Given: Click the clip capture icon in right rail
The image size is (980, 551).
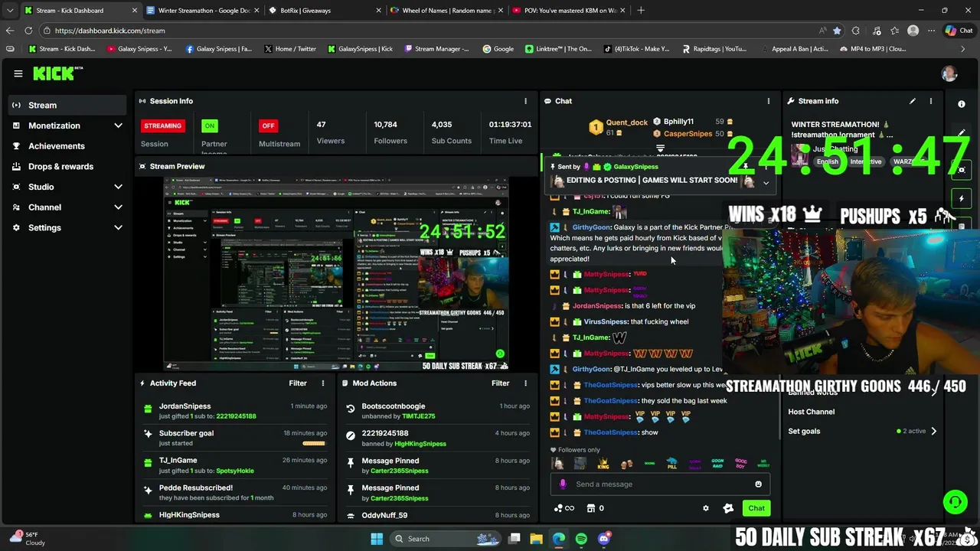Looking at the screenshot, I should (962, 169).
